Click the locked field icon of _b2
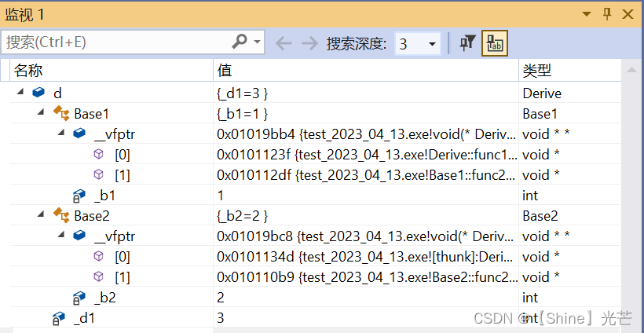The width and height of the screenshot is (644, 333). click(79, 298)
